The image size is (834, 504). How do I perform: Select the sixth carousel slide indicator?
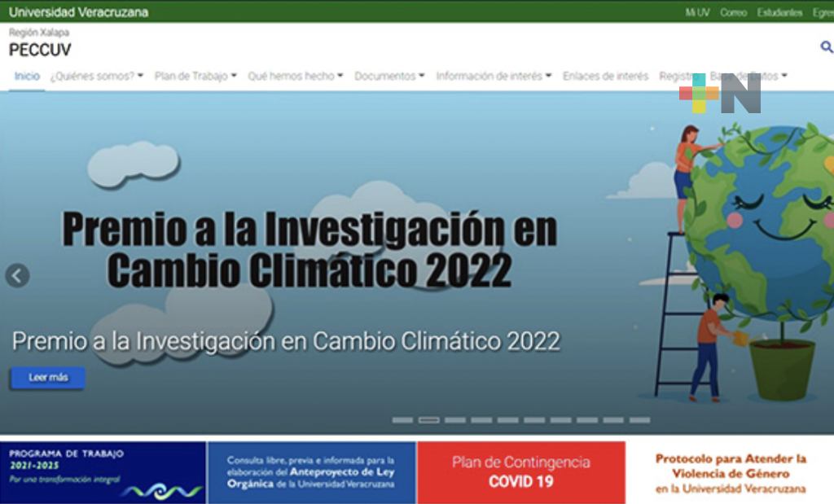point(534,420)
